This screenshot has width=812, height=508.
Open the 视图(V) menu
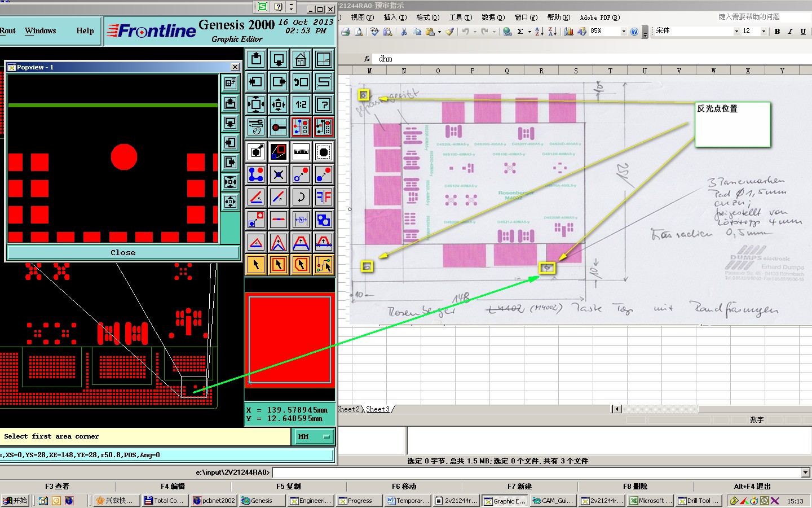362,17
